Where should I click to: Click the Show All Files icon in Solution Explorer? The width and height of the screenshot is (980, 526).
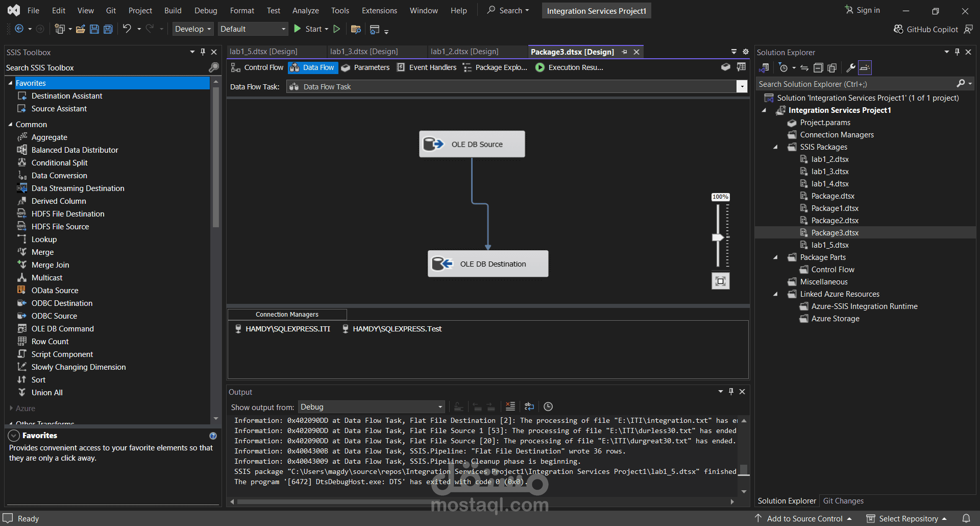click(832, 68)
